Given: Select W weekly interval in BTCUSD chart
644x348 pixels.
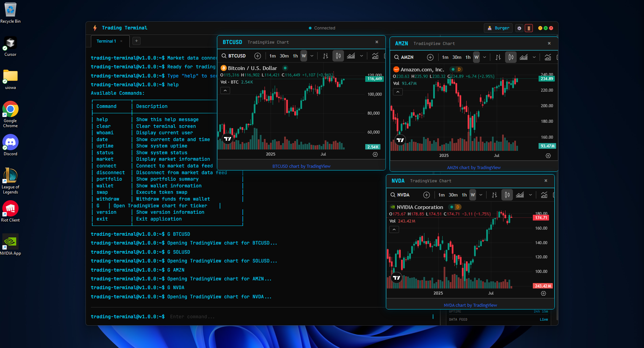Looking at the screenshot, I should tap(304, 56).
